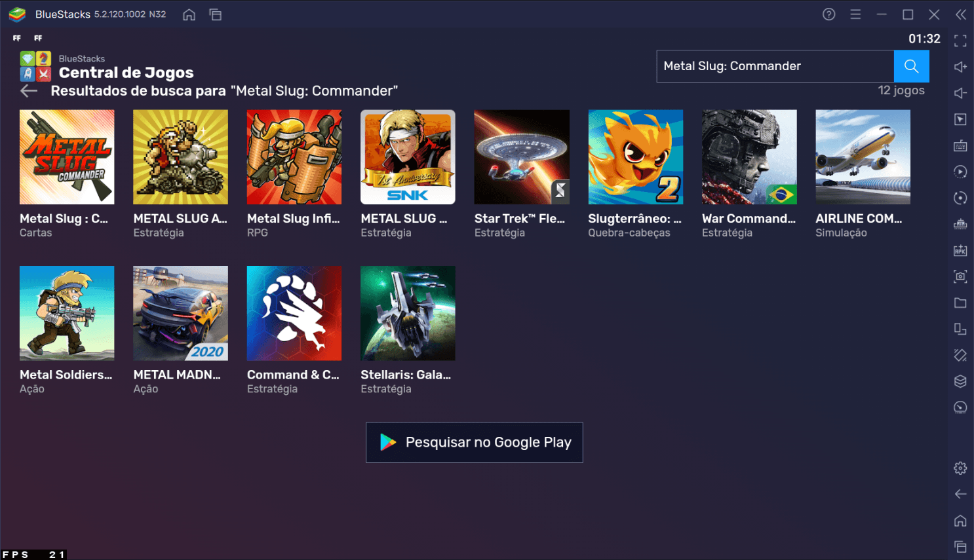
Task: Open the BlueStacks home icon in title bar
Action: coord(189,14)
